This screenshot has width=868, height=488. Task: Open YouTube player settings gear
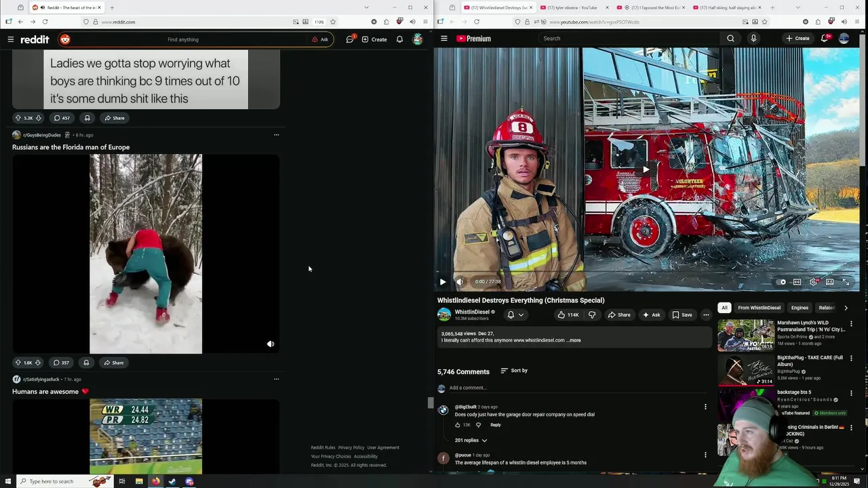click(x=813, y=282)
